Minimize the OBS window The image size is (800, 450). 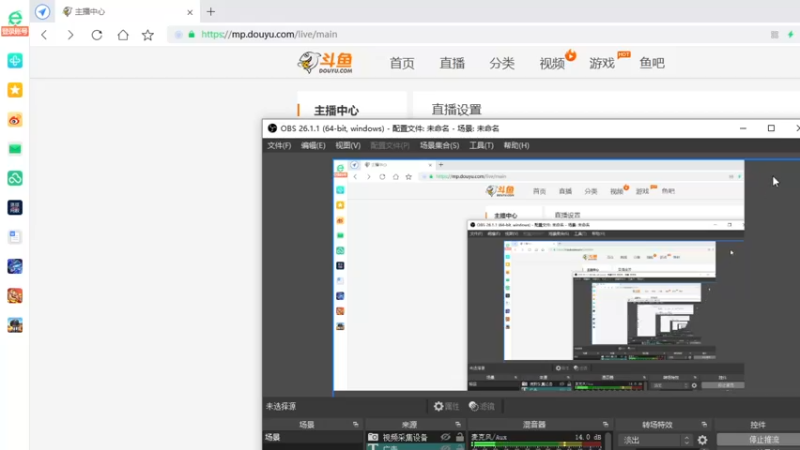coord(743,128)
